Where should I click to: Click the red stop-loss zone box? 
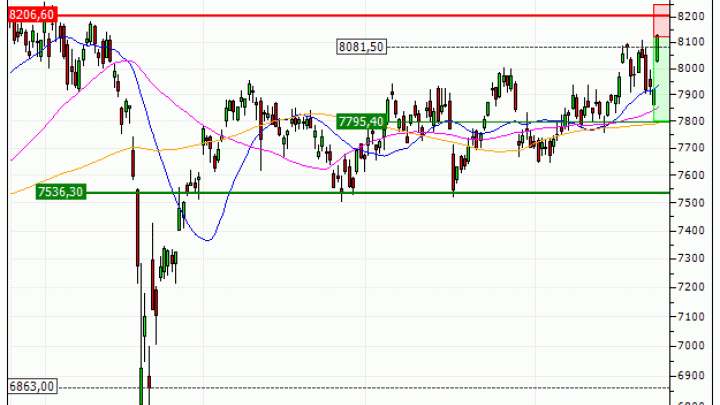coord(661,20)
